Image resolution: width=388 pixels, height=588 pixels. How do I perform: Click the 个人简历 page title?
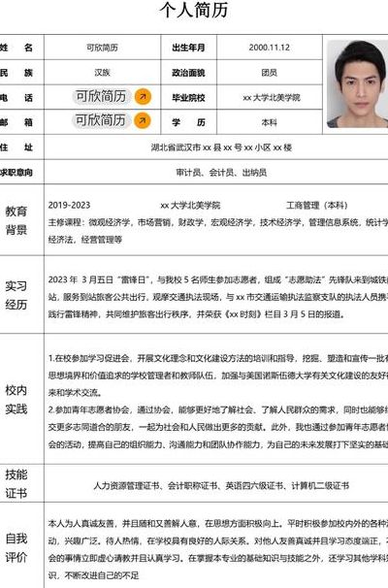194,10
